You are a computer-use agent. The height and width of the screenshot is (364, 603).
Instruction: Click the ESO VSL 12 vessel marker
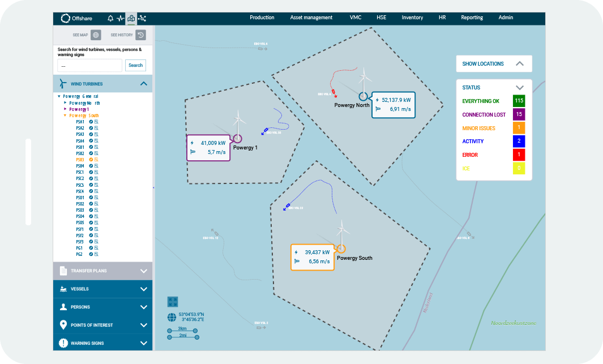tap(215, 232)
